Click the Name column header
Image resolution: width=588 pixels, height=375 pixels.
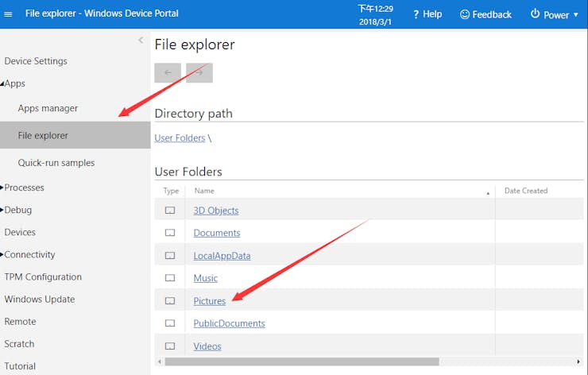[204, 191]
